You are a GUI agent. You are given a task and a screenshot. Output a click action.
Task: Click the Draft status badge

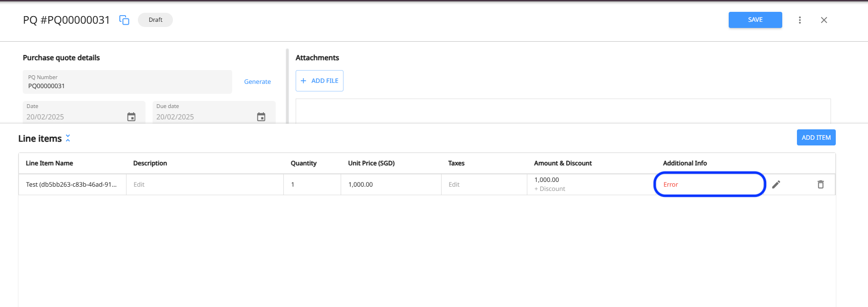(155, 20)
